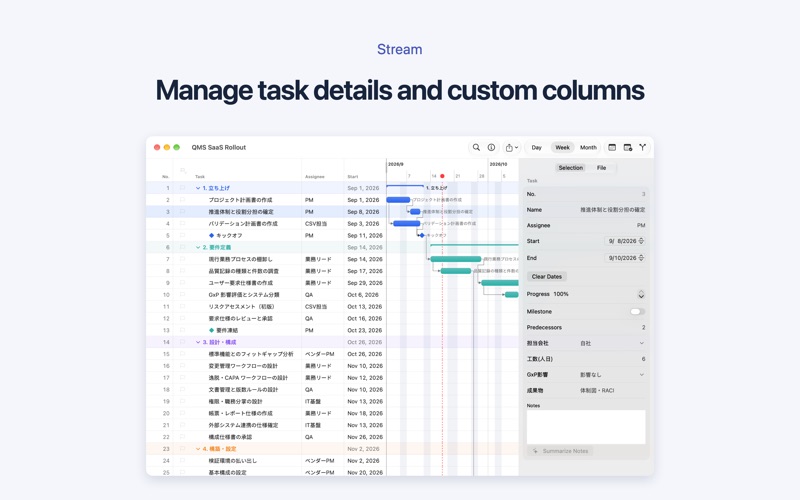Screen dimensions: 800x500
Task: Click the blue Gantt bar in row 4
Action: 407,223
